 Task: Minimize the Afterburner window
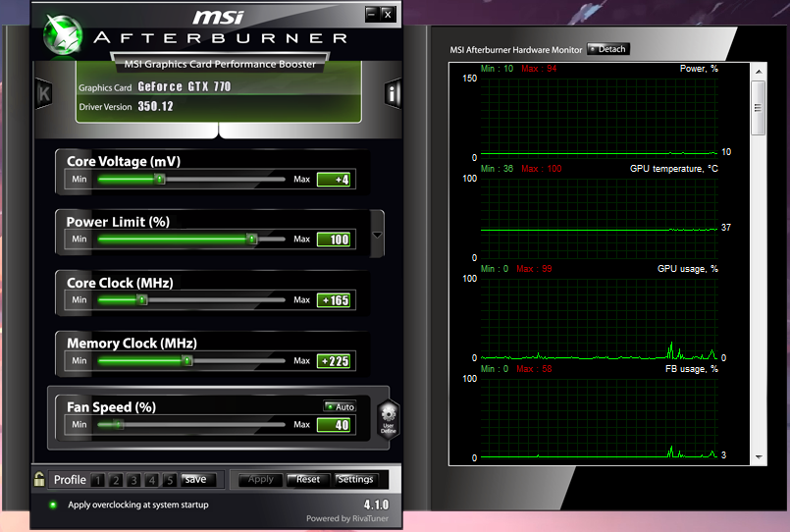pyautogui.click(x=371, y=14)
